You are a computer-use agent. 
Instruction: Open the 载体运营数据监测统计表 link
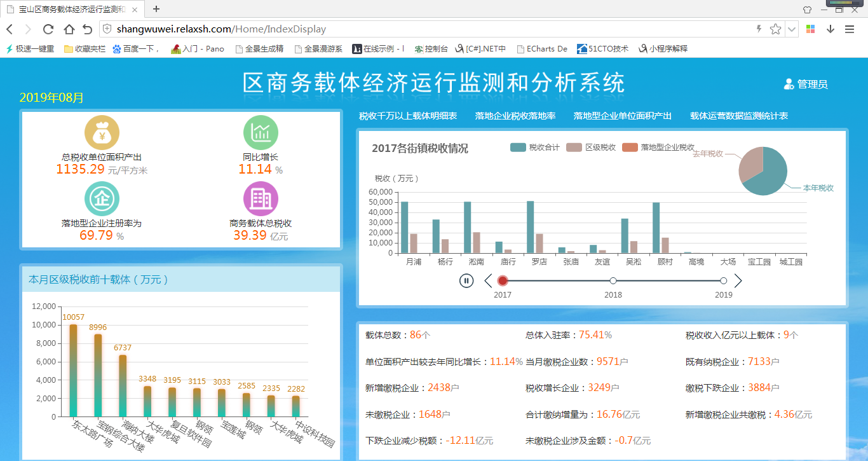(739, 116)
